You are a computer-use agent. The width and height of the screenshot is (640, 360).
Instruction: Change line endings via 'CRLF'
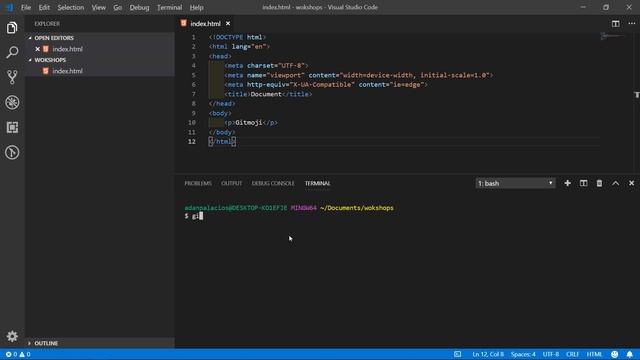pyautogui.click(x=572, y=354)
